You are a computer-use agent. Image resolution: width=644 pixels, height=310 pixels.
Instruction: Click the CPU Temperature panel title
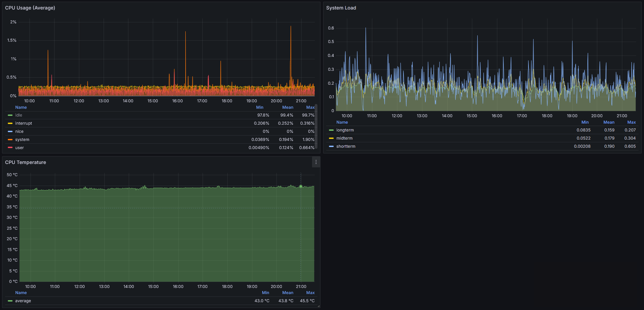coord(26,162)
